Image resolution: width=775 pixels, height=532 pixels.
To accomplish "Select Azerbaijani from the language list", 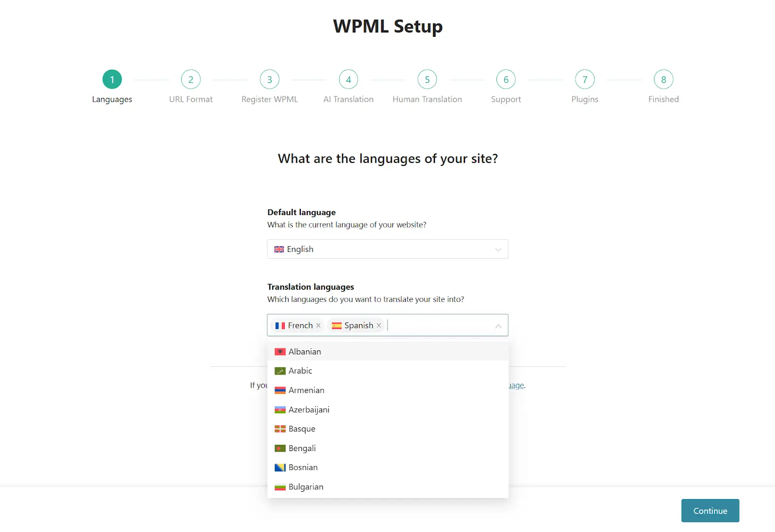I will [x=309, y=409].
